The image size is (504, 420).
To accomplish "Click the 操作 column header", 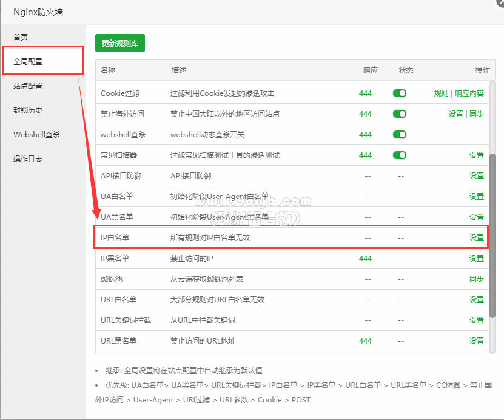I will [x=483, y=70].
